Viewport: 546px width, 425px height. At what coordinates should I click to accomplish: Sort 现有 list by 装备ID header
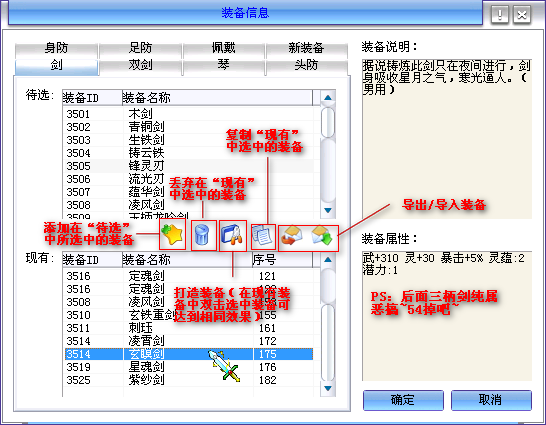[x=92, y=260]
